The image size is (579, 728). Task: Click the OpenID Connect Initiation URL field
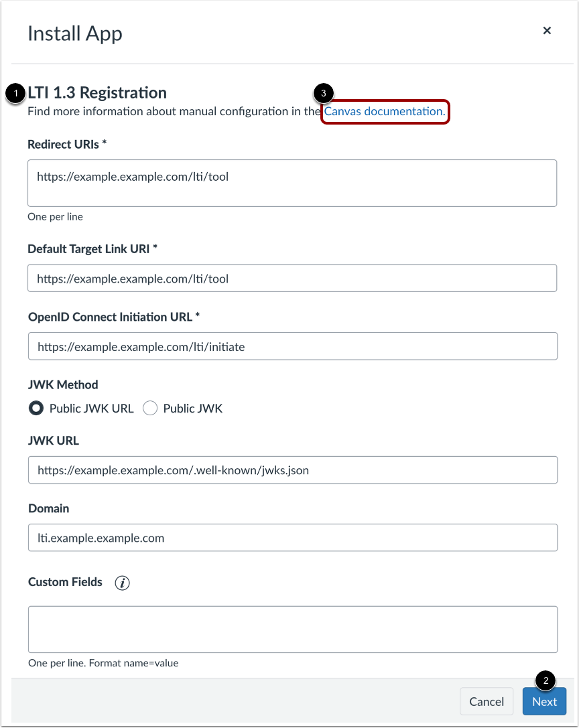click(292, 346)
